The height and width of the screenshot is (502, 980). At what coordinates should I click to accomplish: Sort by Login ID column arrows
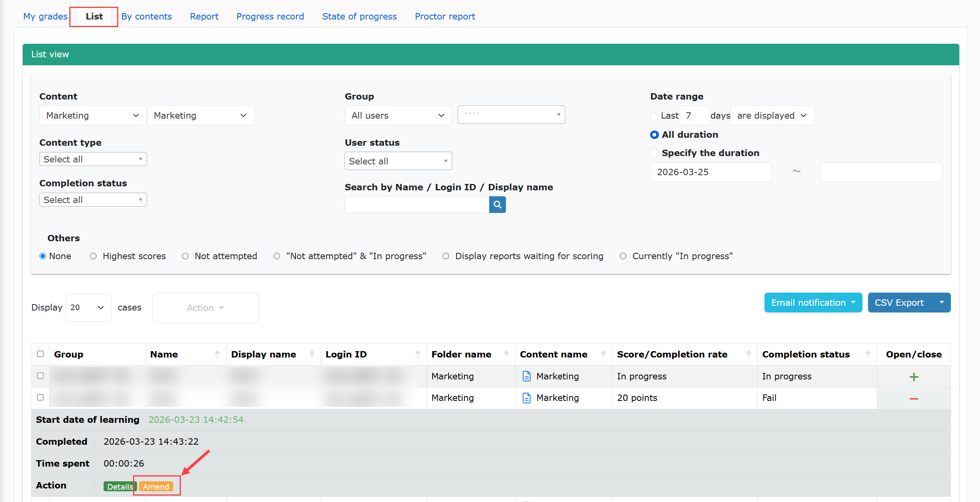417,354
